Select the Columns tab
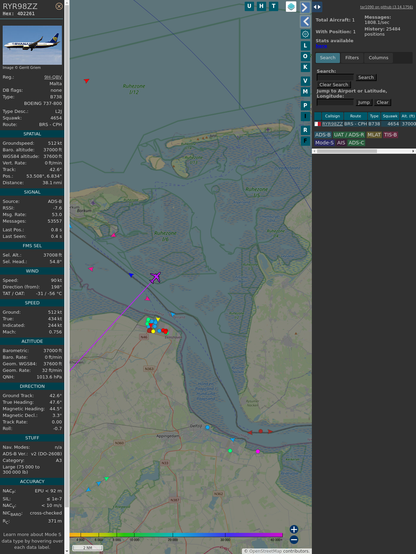 coord(379,58)
